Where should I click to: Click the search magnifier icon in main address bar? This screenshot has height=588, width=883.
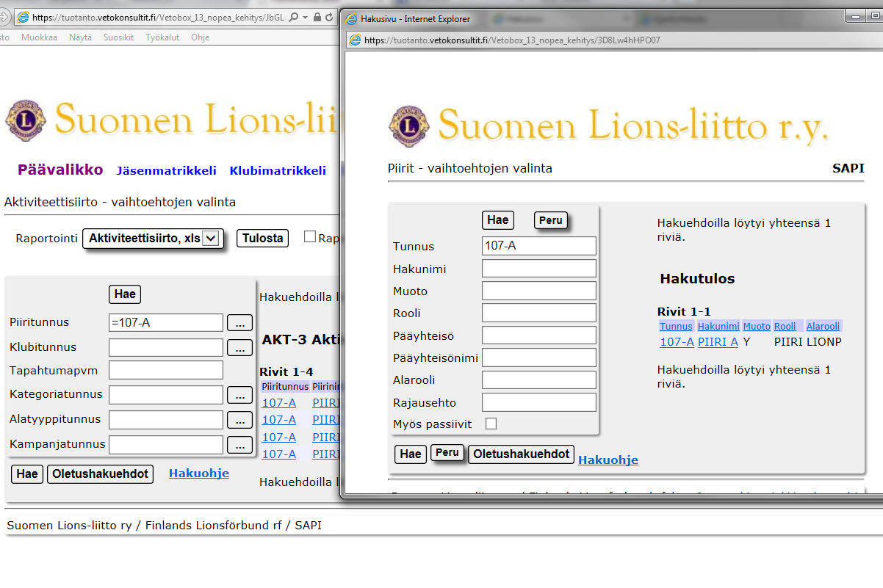click(294, 16)
